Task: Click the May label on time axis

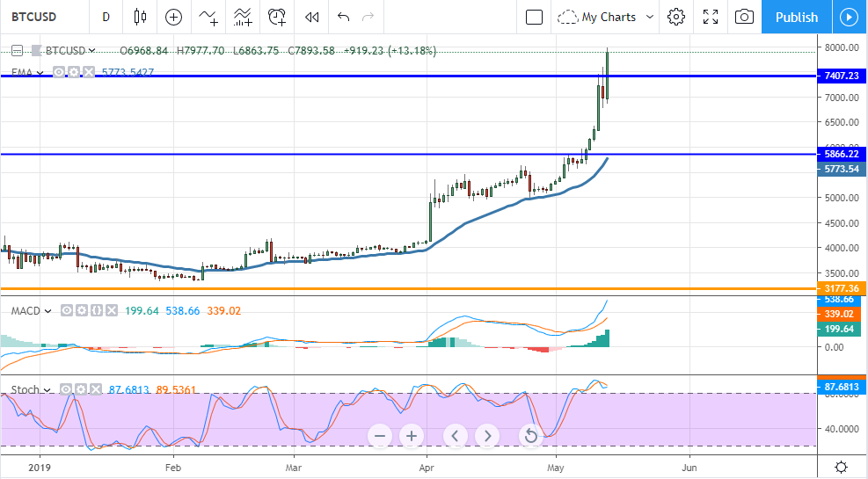Action: [555, 468]
